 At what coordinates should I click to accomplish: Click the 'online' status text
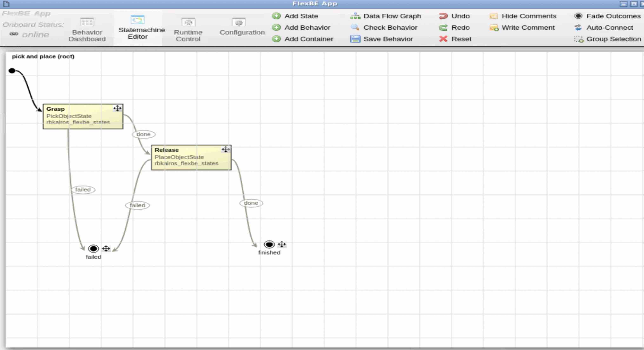tap(35, 34)
